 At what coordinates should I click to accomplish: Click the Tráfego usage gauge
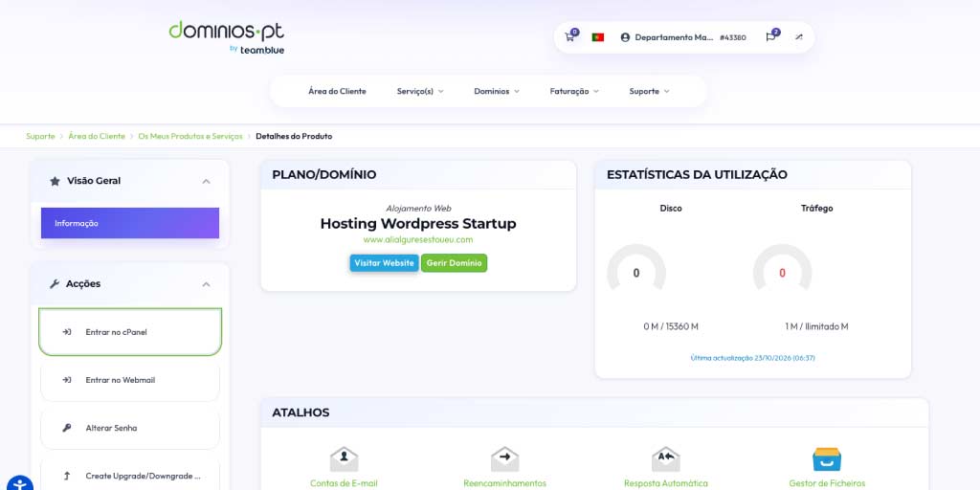click(783, 269)
